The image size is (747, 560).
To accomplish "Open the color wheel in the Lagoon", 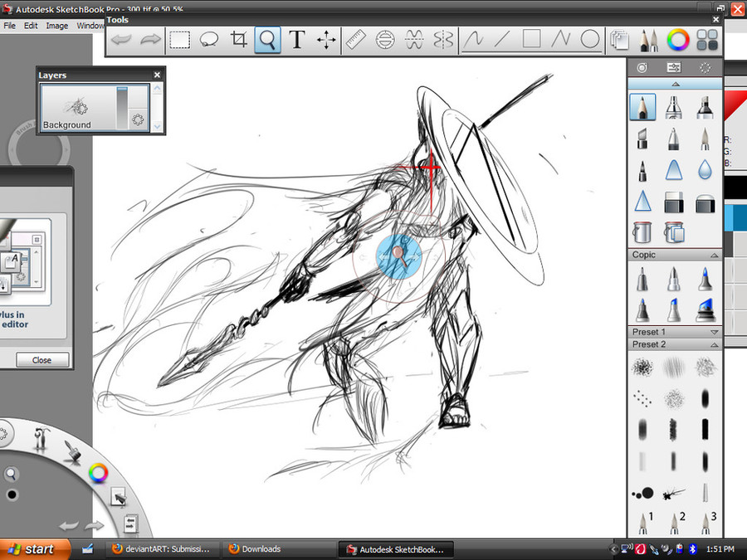I will (x=98, y=473).
